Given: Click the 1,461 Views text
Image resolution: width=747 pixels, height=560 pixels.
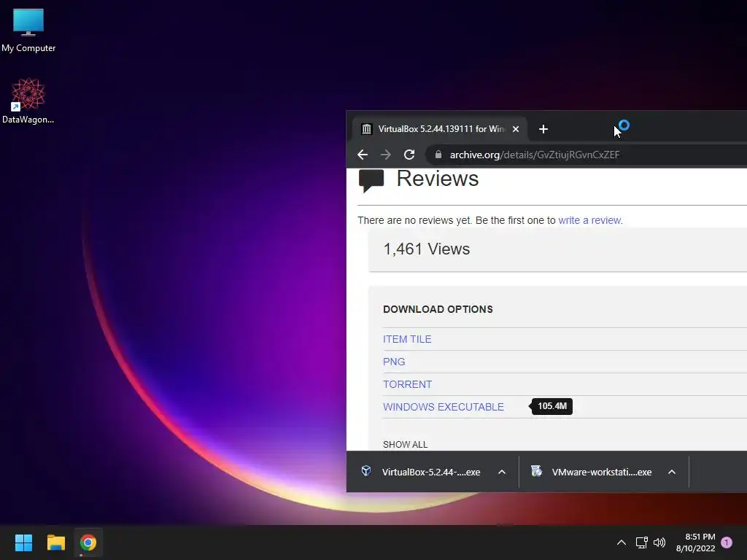Looking at the screenshot, I should coord(426,249).
